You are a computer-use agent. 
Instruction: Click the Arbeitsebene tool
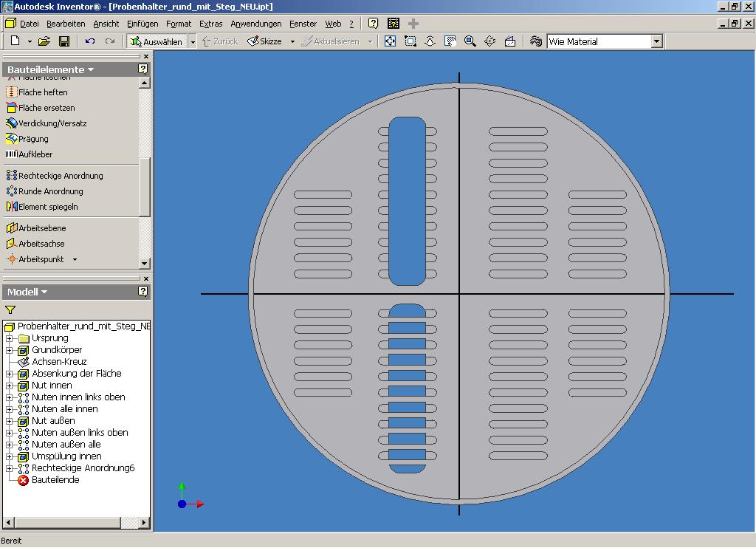41,228
